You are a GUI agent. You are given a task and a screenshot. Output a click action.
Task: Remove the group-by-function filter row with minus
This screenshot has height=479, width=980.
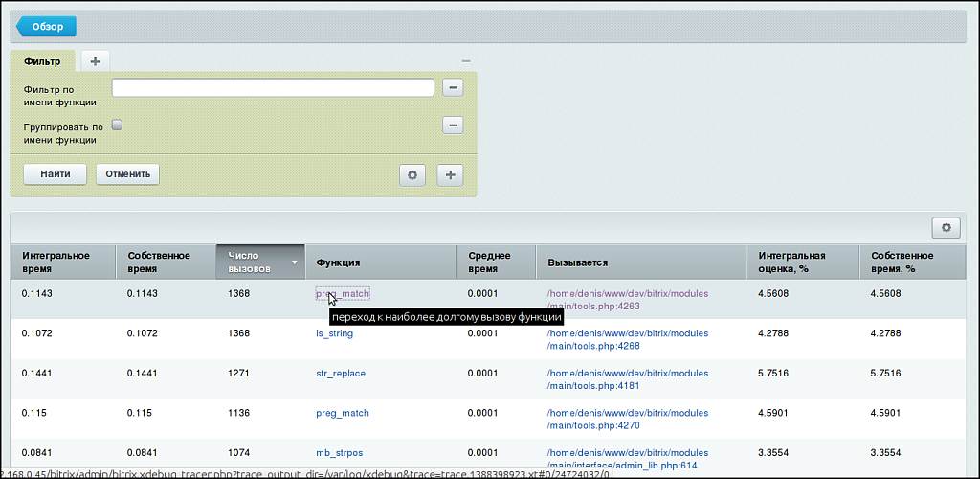453,125
